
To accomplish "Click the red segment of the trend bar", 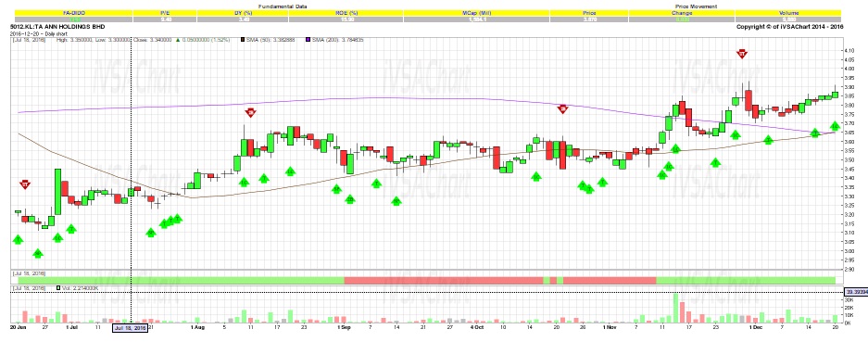I will coord(443,280).
